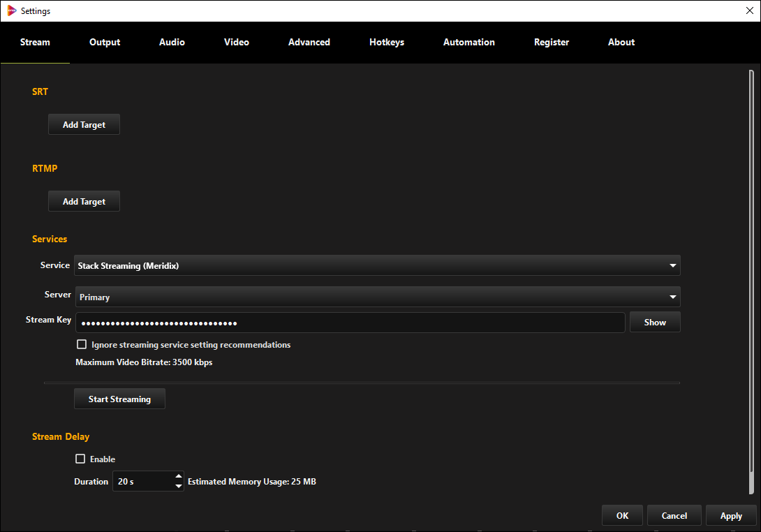Screen dimensions: 761x532
Task: Open the About tab
Action: pyautogui.click(x=621, y=42)
